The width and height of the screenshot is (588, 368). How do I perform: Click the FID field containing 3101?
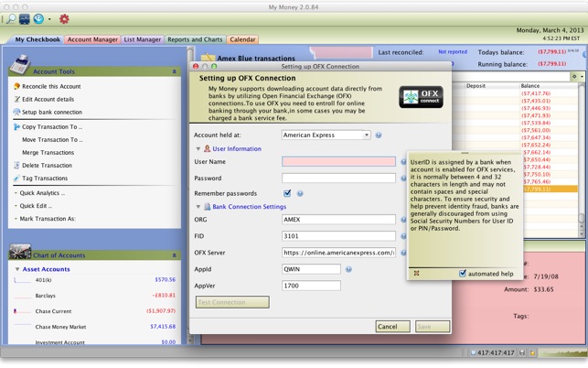click(338, 236)
